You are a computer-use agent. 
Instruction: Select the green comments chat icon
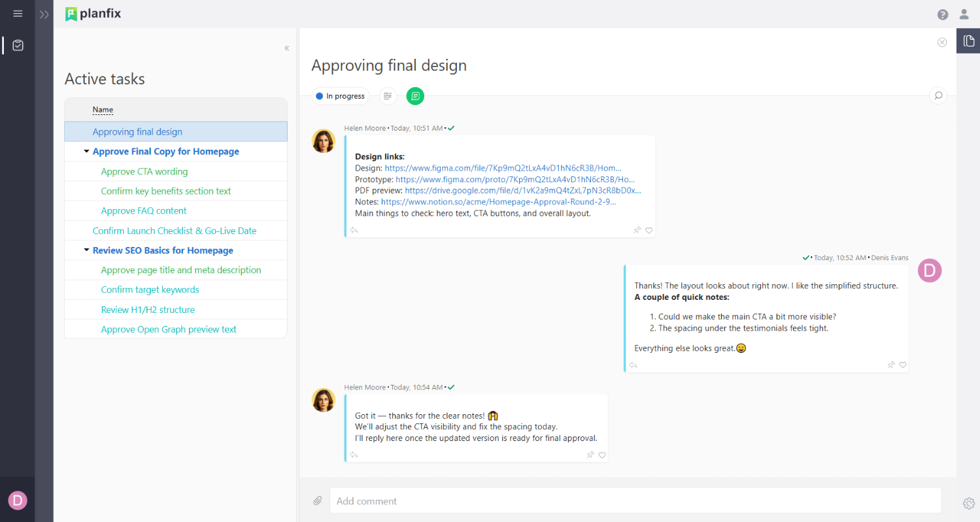click(x=415, y=96)
